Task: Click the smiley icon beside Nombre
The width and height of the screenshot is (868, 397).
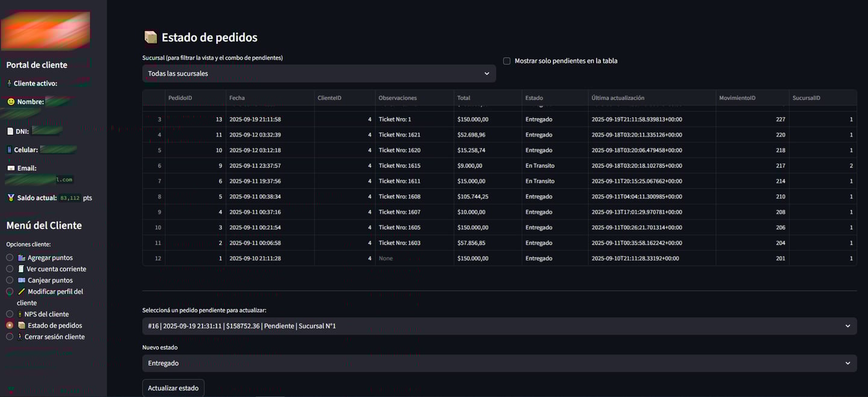Action: point(10,102)
